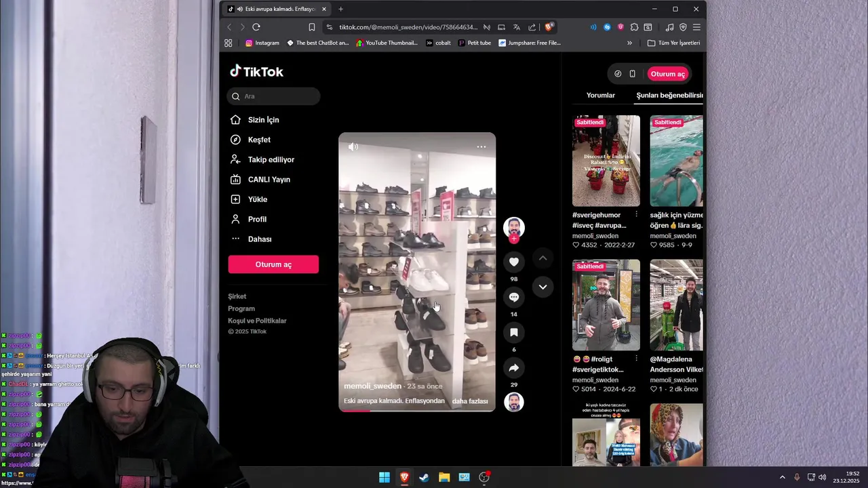Viewport: 868px width, 488px height.
Task: Open the #roligt video thumbnail
Action: (x=606, y=305)
